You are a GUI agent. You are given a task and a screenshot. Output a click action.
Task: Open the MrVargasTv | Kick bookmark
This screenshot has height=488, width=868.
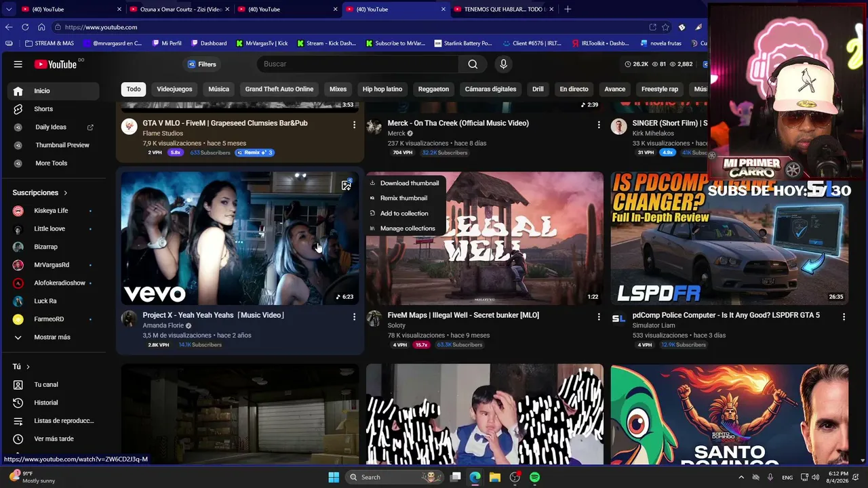point(262,43)
